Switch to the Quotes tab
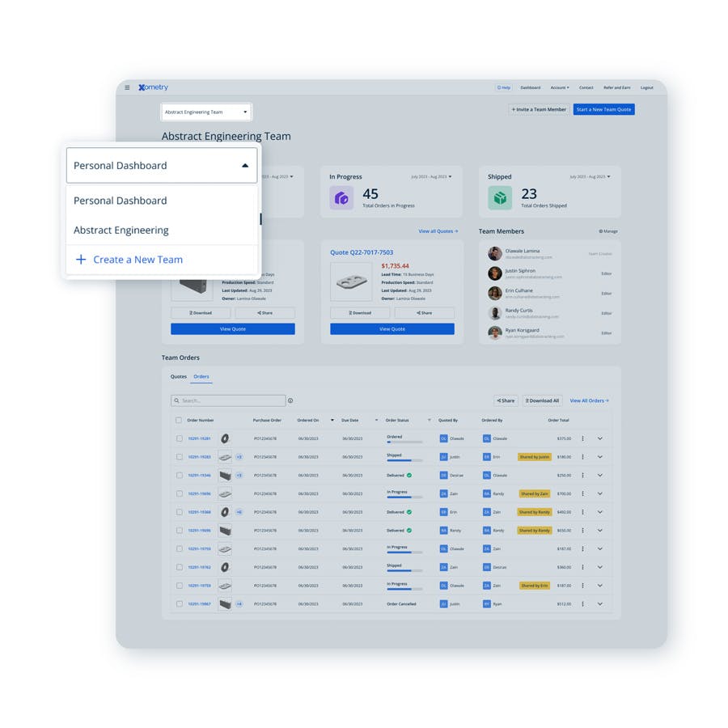The height and width of the screenshot is (728, 728). coord(178,376)
